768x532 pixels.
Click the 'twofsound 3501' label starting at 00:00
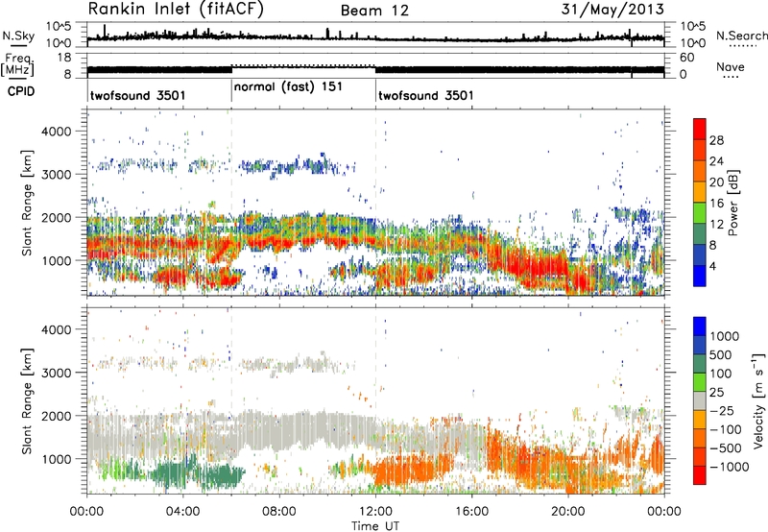pos(138,95)
